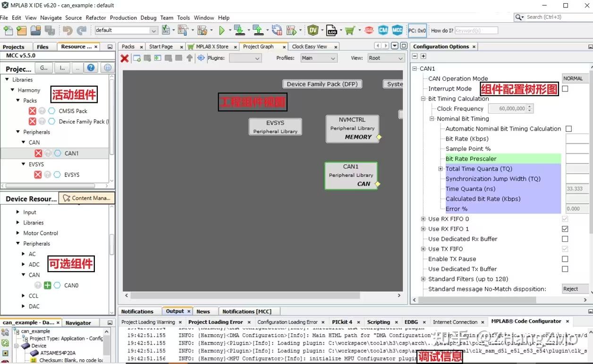Expand the Standard Filters tree node
593x364 pixels.
423,279
